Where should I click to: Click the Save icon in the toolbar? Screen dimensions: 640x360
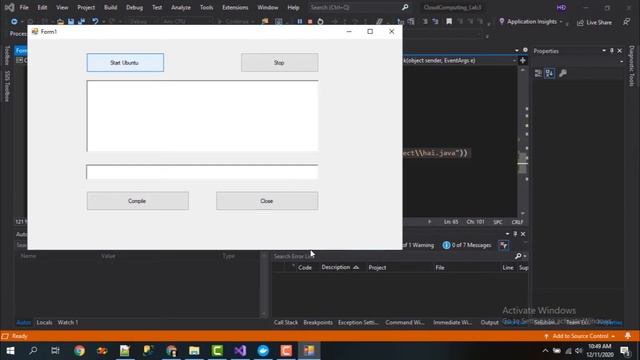[x=71, y=21]
